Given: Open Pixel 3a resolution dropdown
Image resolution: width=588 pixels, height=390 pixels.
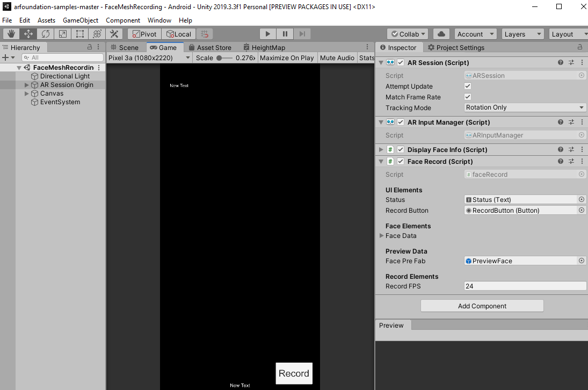Looking at the screenshot, I should [149, 58].
